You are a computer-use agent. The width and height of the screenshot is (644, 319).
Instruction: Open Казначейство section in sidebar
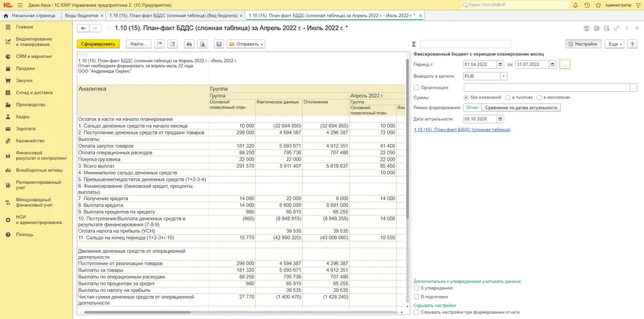coord(30,141)
